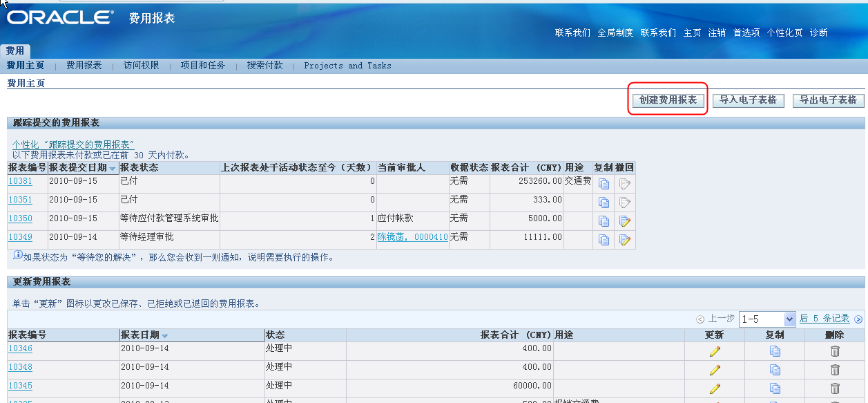Screen dimensions: 868x403
Task: Click the 创建费用报表 button
Action: (667, 100)
